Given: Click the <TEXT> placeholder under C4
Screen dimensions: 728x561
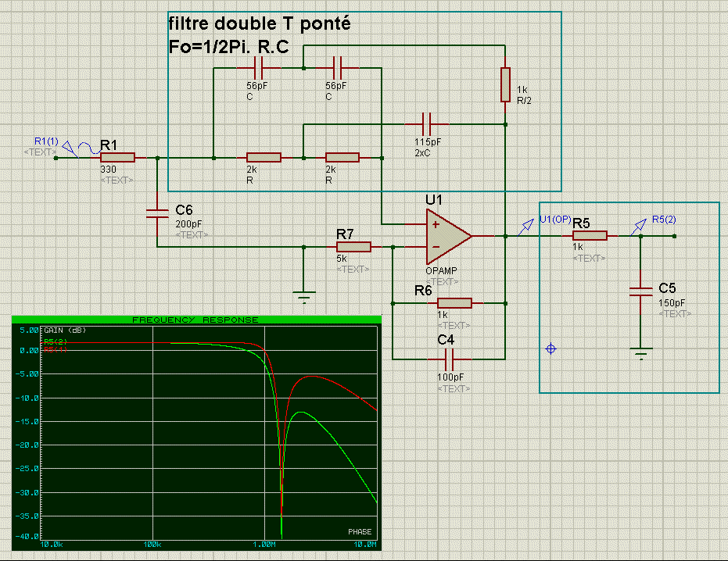Looking at the screenshot, I should point(454,388).
